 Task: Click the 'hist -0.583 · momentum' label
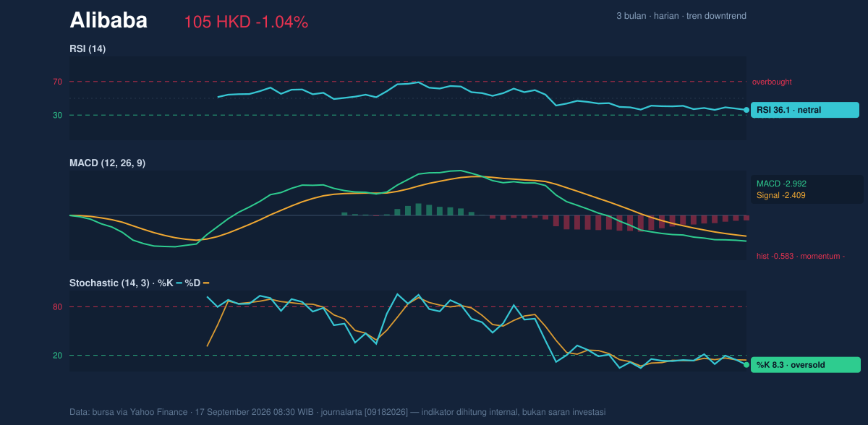point(801,256)
